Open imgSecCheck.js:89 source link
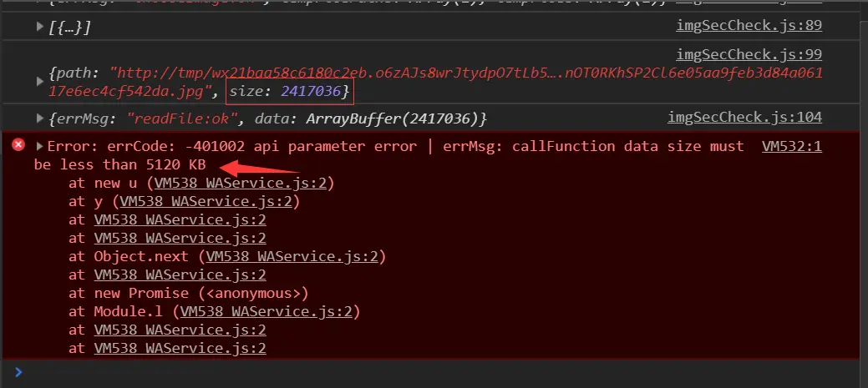The image size is (868, 388). pyautogui.click(x=749, y=25)
